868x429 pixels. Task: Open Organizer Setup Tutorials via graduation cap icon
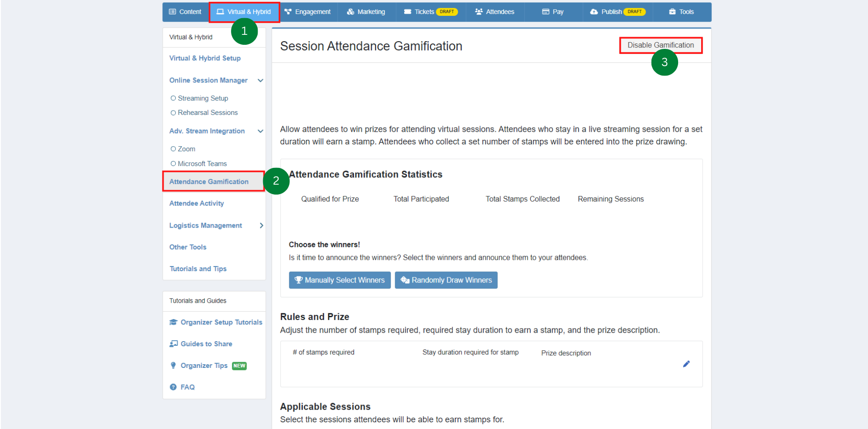(x=174, y=322)
